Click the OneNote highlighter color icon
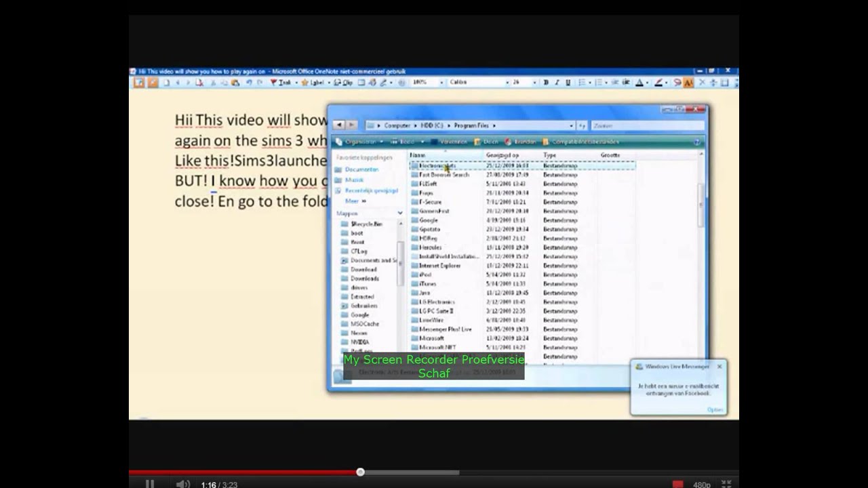868x488 pixels. click(658, 83)
